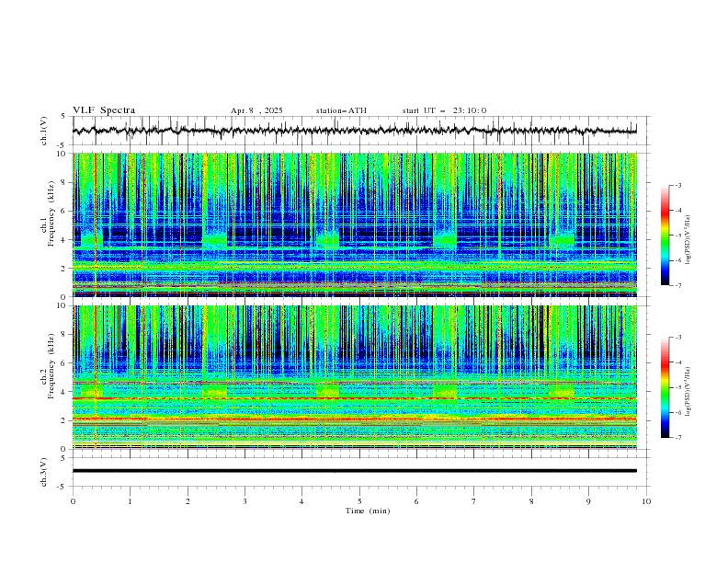Click time-axis tick label "9"
Screen dimensions: 728x563
(x=588, y=501)
